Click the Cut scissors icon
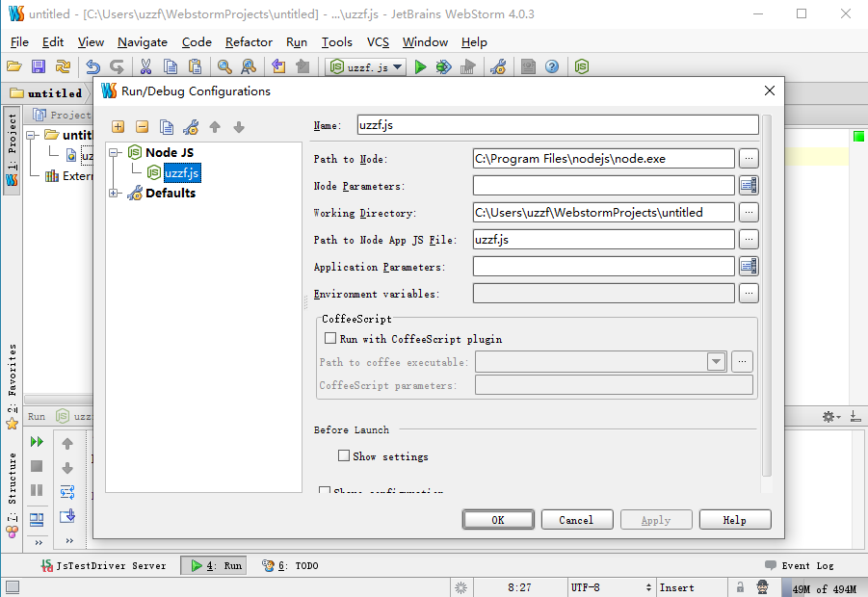Viewport: 868px width, 597px height. pos(145,67)
